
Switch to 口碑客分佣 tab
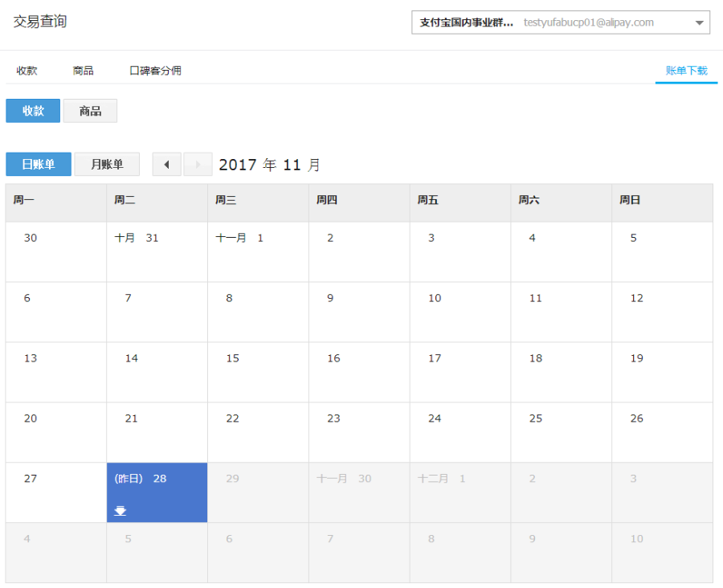[155, 71]
